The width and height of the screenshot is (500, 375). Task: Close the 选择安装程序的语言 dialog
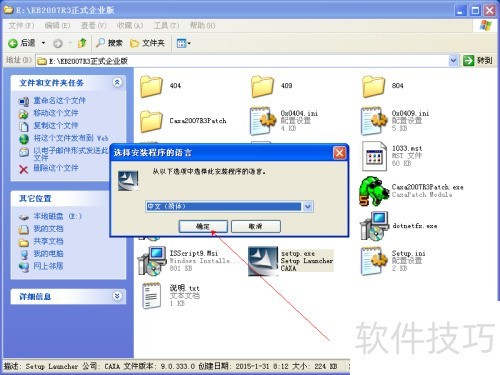click(x=339, y=153)
